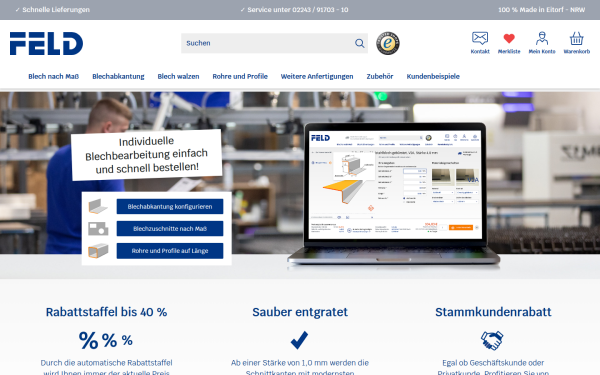The image size is (600, 375).
Task: Click 100 % Made in Eitorf - NRW text
Action: point(541,10)
